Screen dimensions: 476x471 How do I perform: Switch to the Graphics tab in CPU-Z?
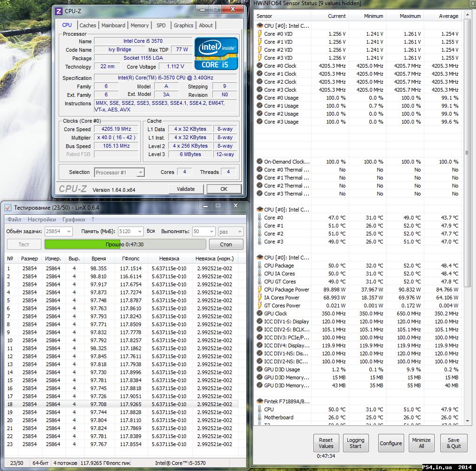(x=183, y=25)
